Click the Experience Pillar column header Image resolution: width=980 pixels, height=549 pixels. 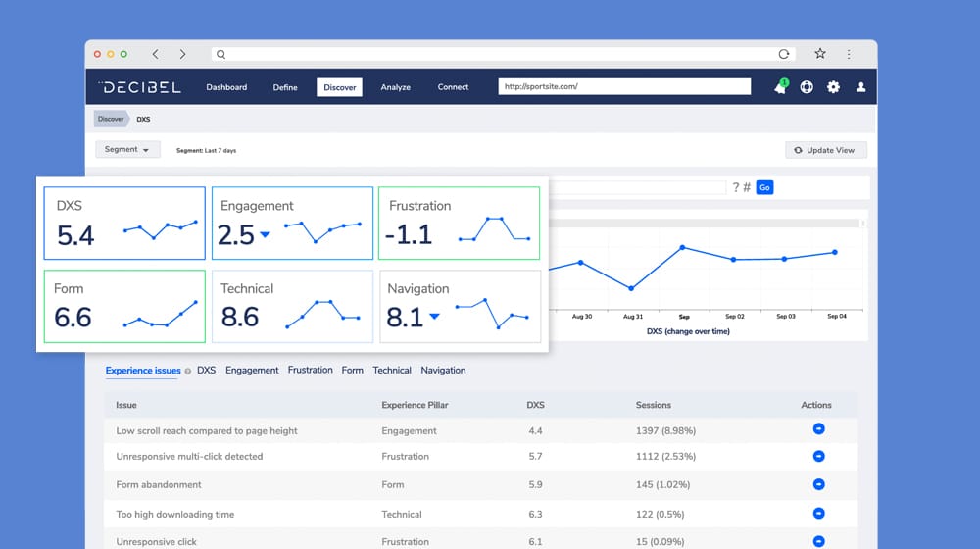pyautogui.click(x=415, y=405)
